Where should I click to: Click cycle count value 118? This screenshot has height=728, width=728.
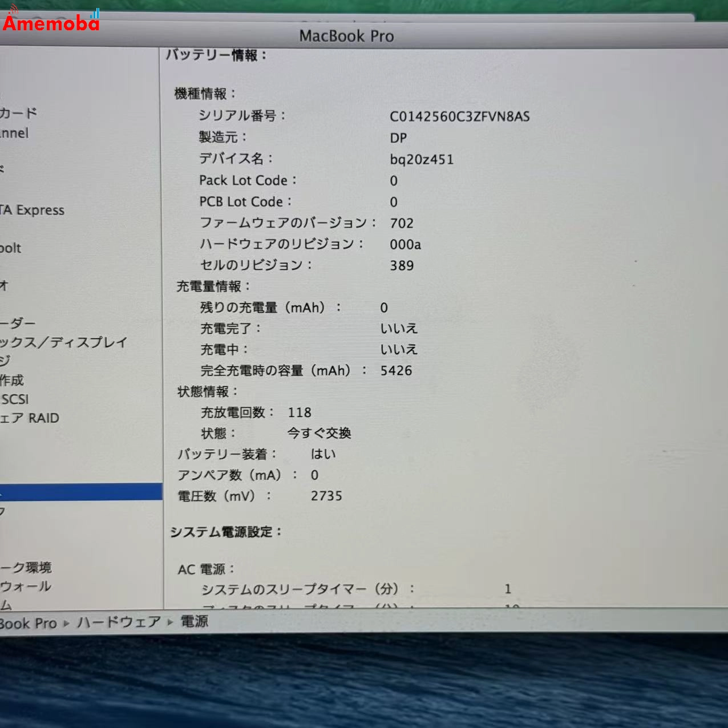(300, 412)
